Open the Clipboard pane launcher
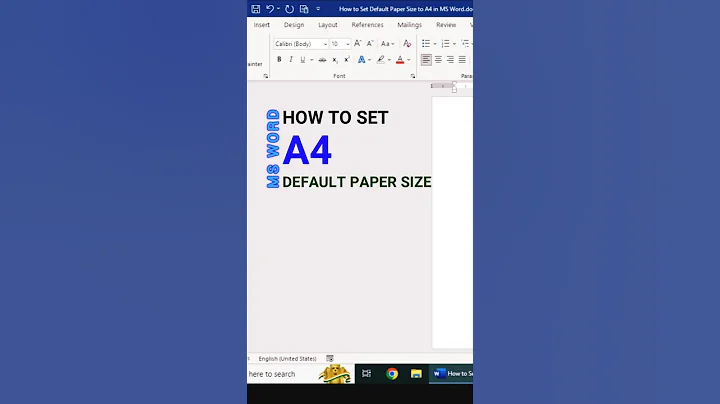 click(265, 76)
